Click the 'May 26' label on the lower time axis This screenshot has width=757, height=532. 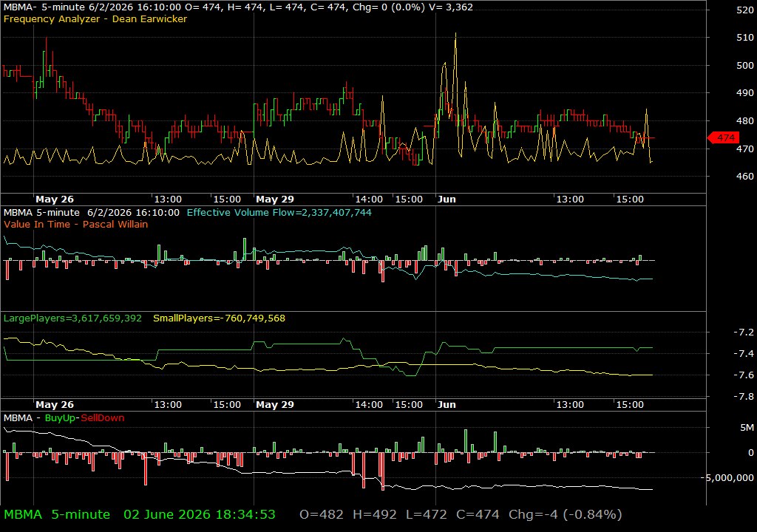(x=55, y=405)
